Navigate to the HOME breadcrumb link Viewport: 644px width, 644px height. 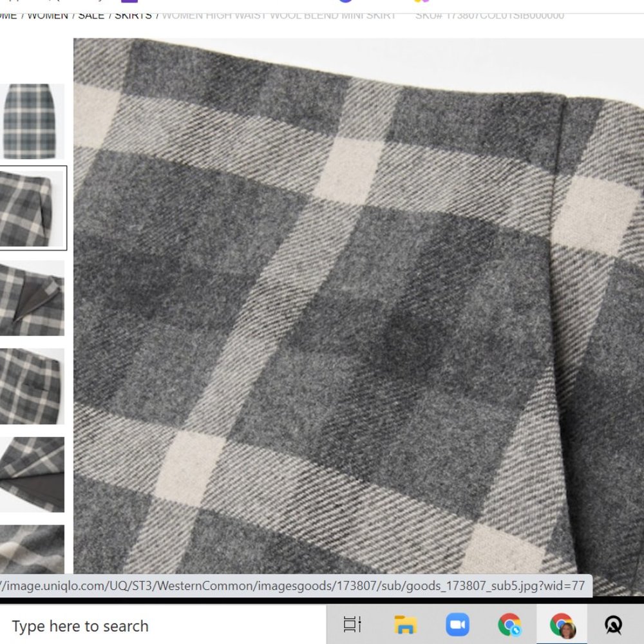[x=8, y=15]
